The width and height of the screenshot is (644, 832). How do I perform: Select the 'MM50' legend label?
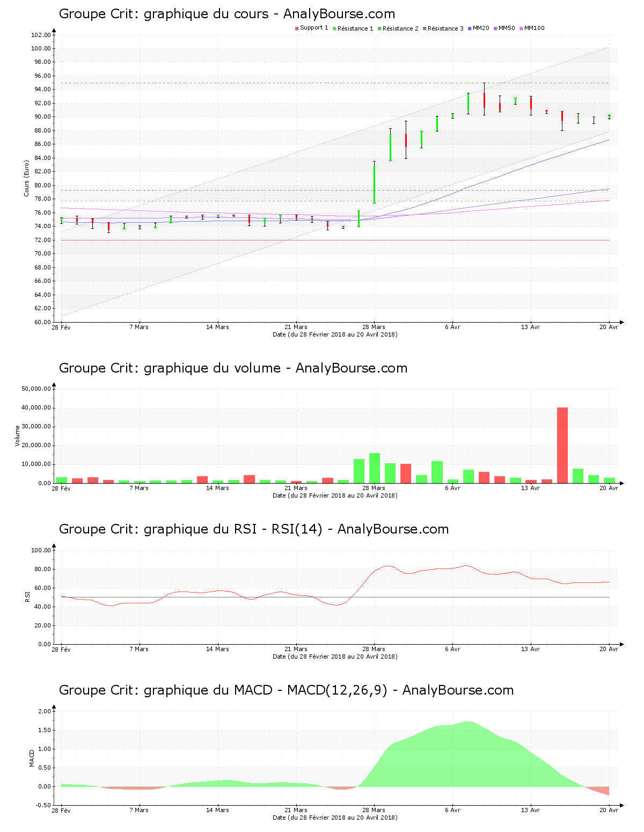(x=507, y=28)
